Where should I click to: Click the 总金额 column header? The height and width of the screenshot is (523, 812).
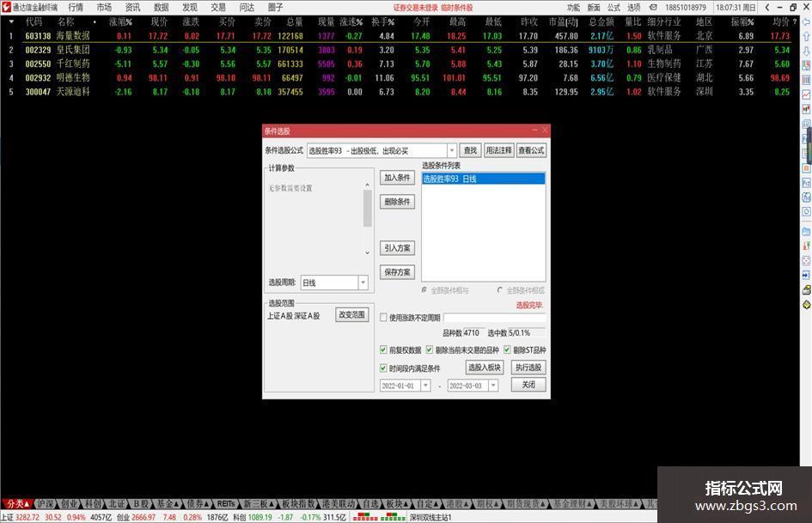click(x=601, y=21)
